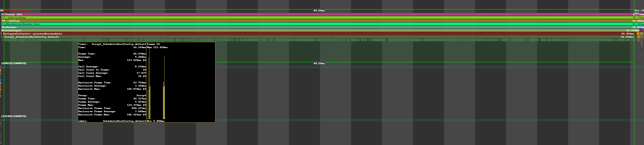Screen dimensions: 644x145
Task: Click the lower 64.24ms range label
Action: tap(319, 63)
